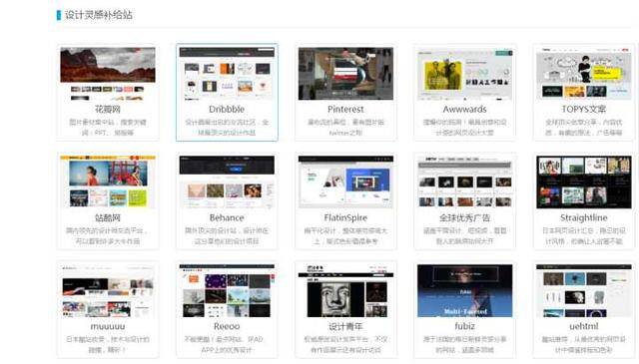The width and height of the screenshot is (639, 364).
Task: Open the 全球优秀广告 thumbnail
Action: pos(464,182)
